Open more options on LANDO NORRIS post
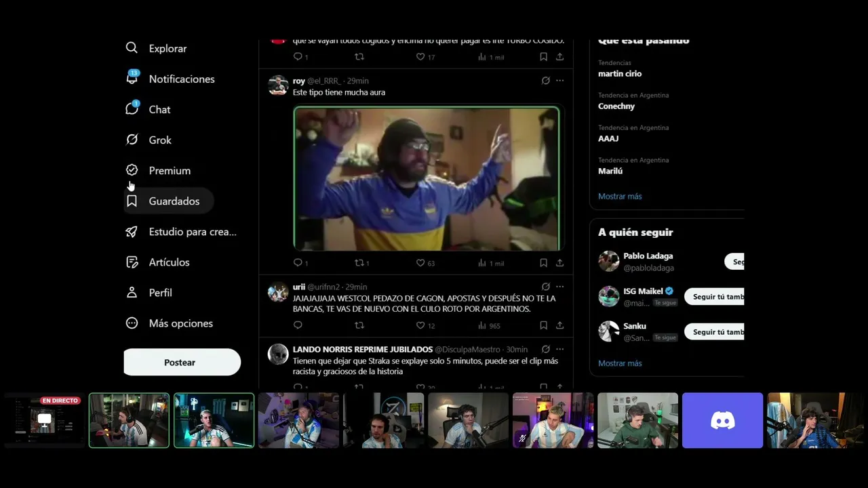The width and height of the screenshot is (868, 488). pos(559,349)
